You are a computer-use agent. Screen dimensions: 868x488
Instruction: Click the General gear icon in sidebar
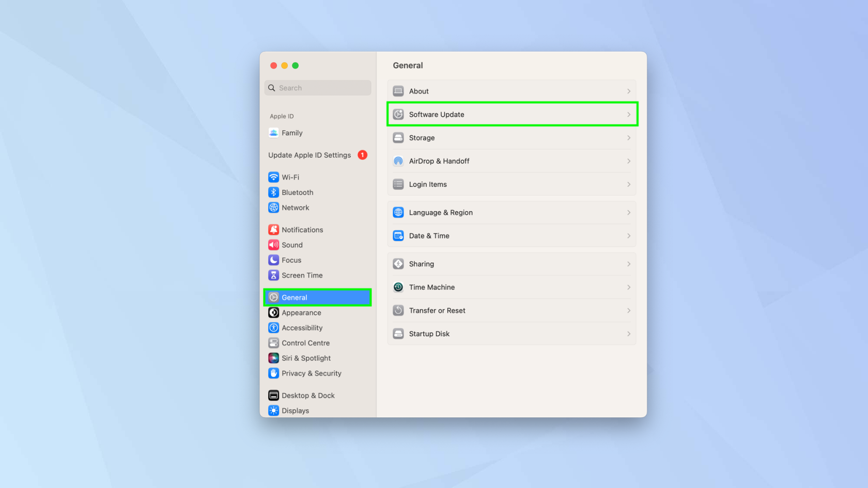pyautogui.click(x=273, y=297)
